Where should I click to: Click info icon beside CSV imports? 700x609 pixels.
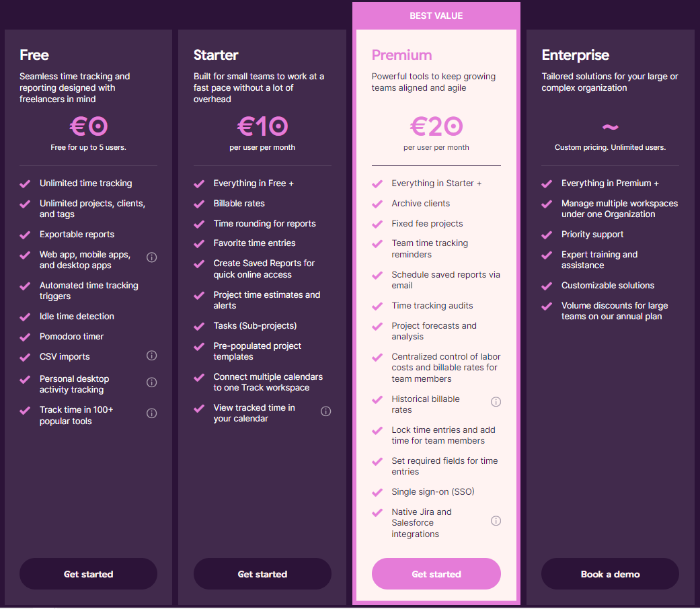(152, 356)
